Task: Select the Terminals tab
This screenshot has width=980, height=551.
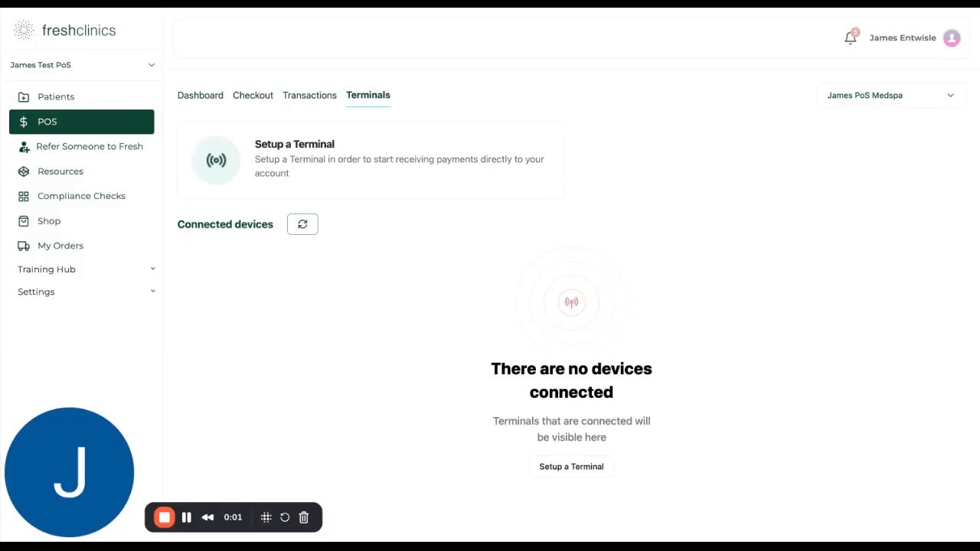Action: 368,95
